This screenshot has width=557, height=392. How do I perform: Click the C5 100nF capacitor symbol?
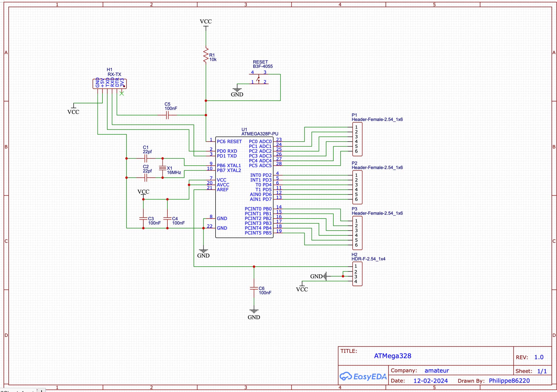click(x=167, y=115)
